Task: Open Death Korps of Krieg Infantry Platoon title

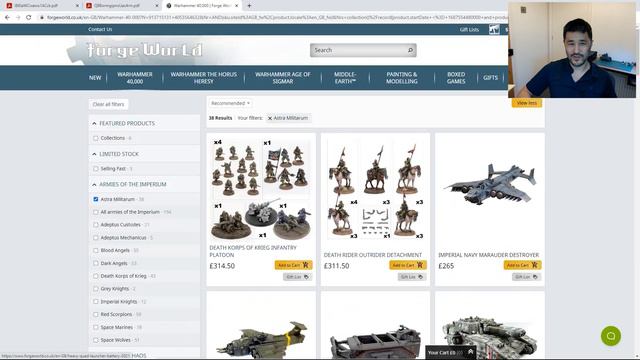Action: [253, 251]
